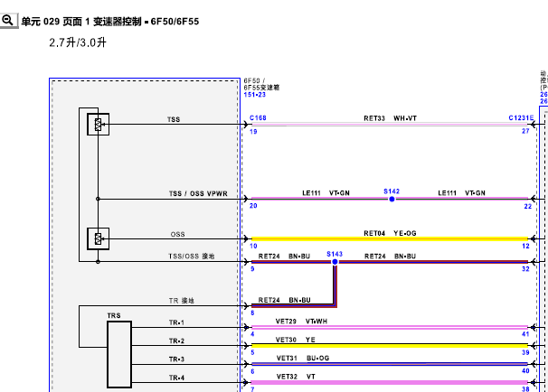Click the thick pink VET32 wire

click(390, 383)
